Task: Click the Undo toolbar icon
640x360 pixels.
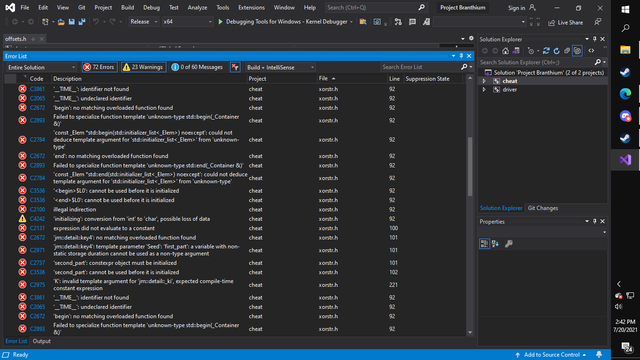Action: (x=96, y=22)
